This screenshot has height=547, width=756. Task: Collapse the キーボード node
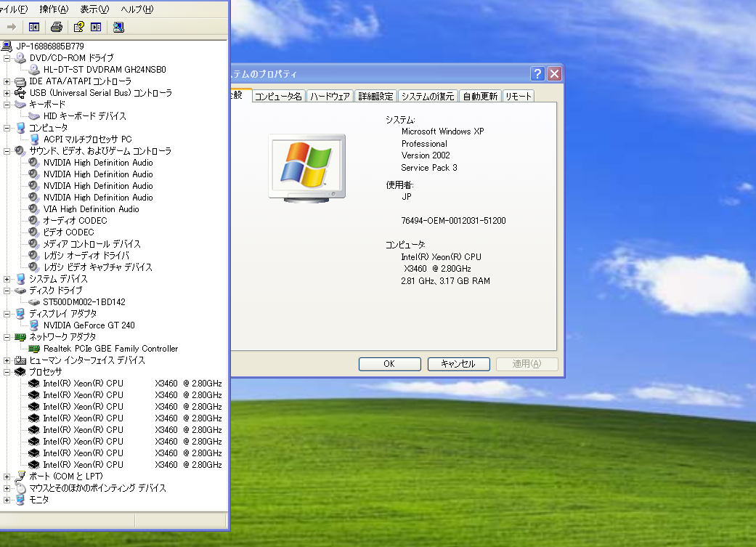click(x=7, y=104)
